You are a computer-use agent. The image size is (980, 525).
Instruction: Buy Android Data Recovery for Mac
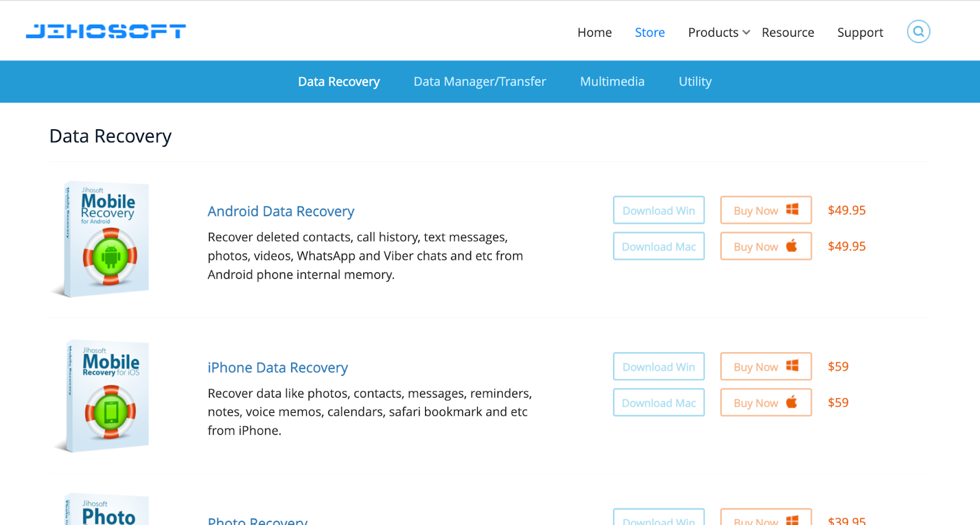(x=766, y=246)
